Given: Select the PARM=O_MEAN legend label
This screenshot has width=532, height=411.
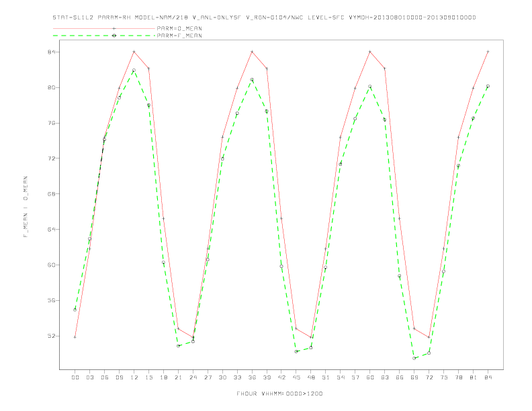Looking at the screenshot, I should [179, 28].
